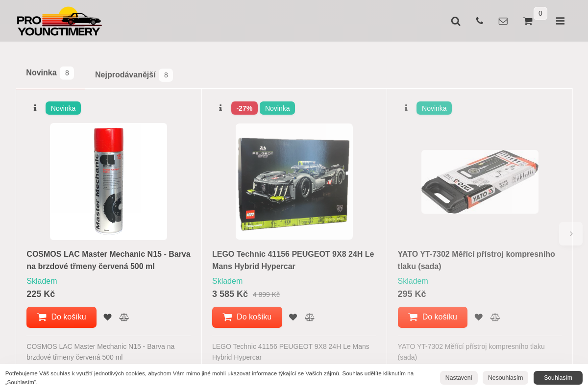Open COSMOS LAC Master Mechanic N15 title link
Viewport: 588px width, 392px height.
pyautogui.click(x=108, y=260)
